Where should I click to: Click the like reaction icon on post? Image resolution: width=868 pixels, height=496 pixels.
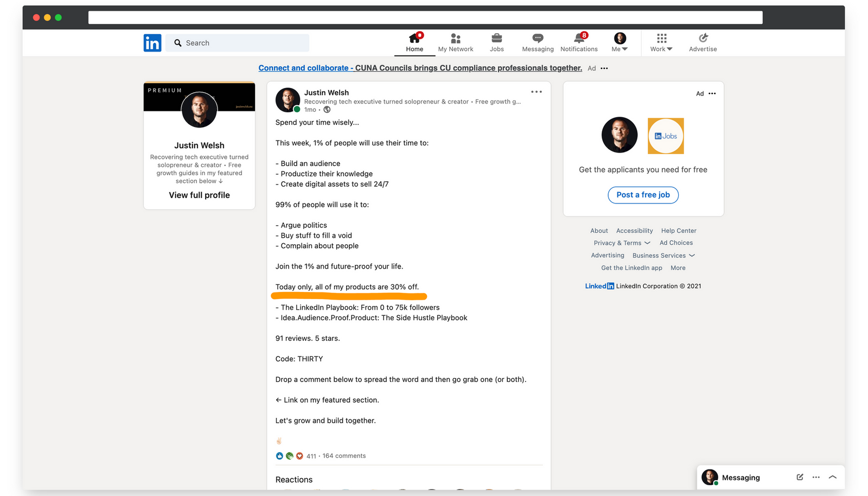click(x=279, y=456)
